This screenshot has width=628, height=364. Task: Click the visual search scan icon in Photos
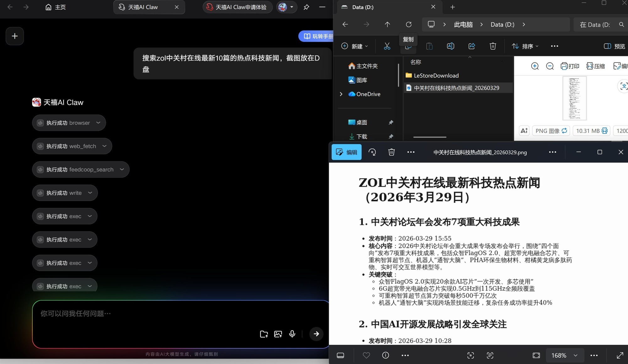[470, 356]
